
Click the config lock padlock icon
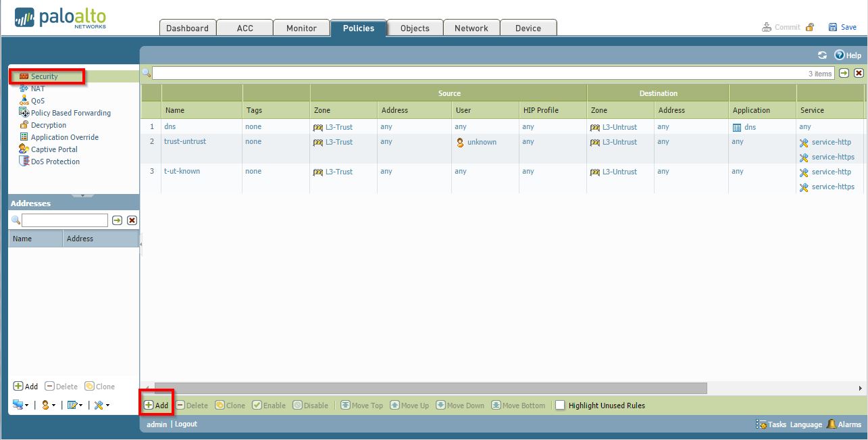coord(810,28)
